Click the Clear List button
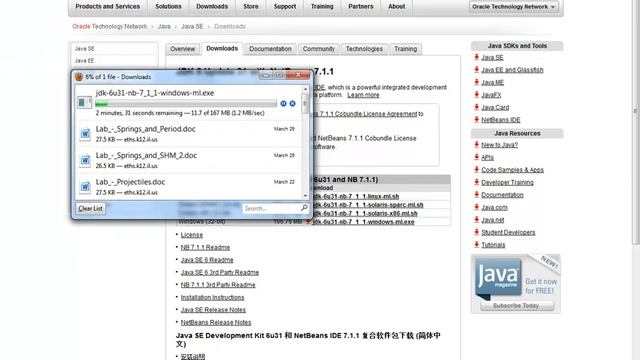Image resolution: width=640 pixels, height=360 pixels. tap(91, 209)
